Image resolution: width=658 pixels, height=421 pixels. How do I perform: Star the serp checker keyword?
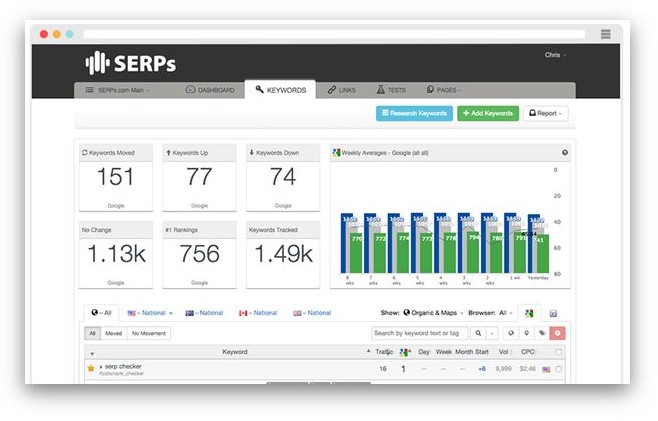coord(91,368)
